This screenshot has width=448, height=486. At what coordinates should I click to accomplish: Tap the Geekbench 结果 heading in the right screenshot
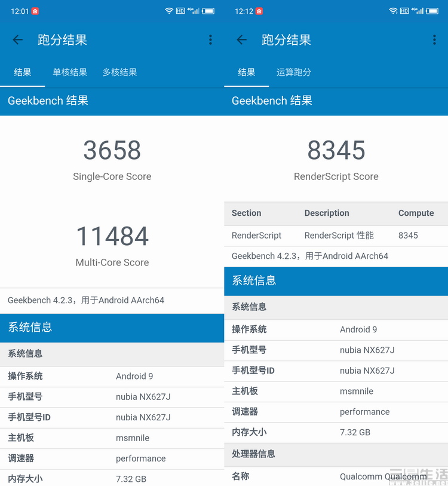(272, 101)
